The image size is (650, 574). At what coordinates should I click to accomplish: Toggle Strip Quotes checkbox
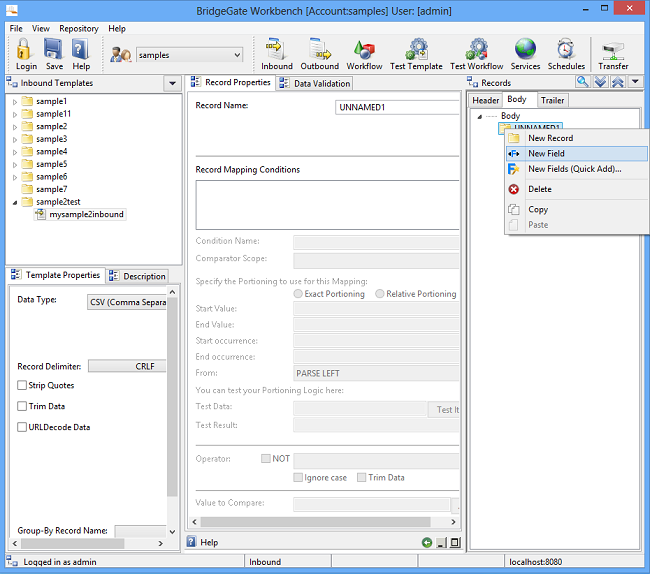click(x=22, y=385)
